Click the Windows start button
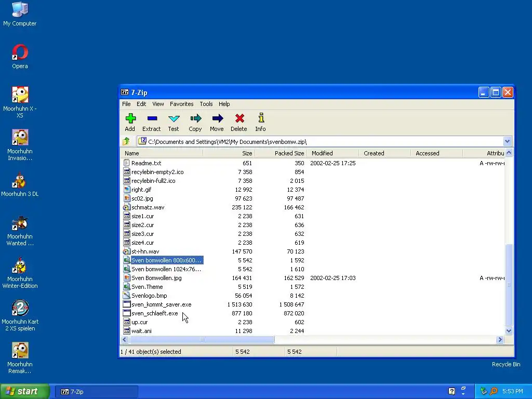Image resolution: width=532 pixels, height=399 pixels. 25,391
